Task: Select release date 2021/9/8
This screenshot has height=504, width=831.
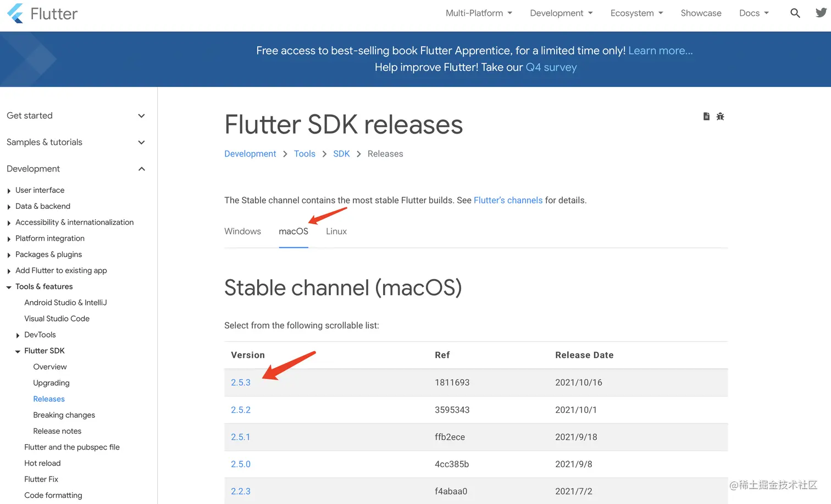Action: 574,464
